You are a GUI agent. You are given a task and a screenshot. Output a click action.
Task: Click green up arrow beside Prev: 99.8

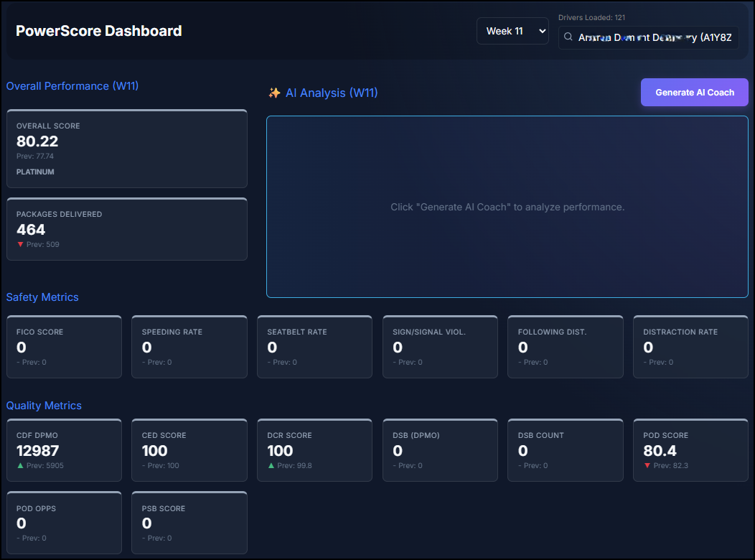[271, 466]
